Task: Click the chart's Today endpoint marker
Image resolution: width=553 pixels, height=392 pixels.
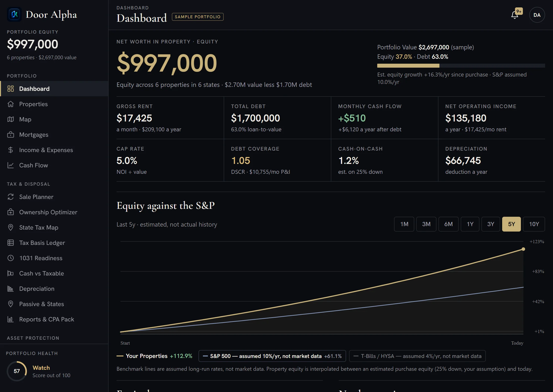Action: tap(523, 249)
